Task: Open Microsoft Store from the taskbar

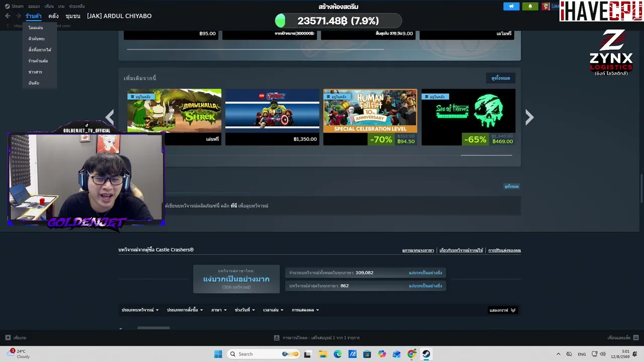Action: tap(367, 354)
